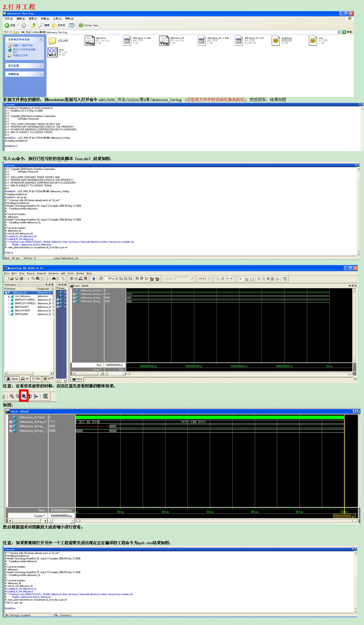Click the Contains search field in ModelSim toolbar

(182, 279)
